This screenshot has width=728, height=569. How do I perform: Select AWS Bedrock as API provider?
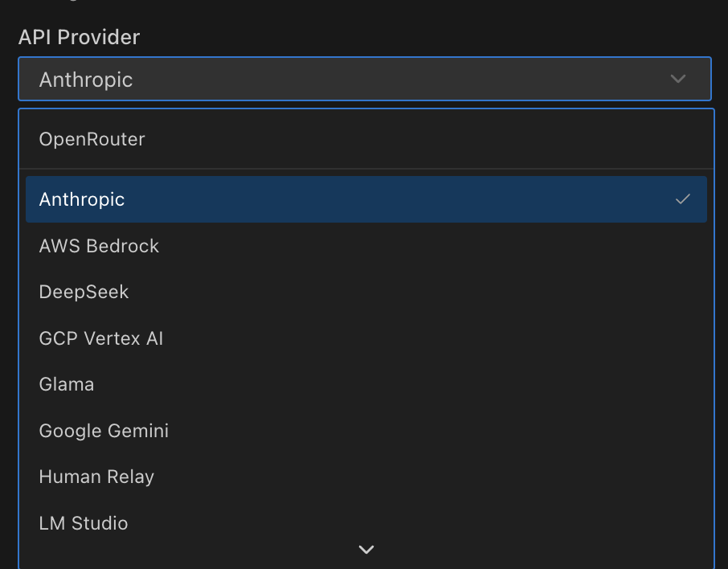[x=98, y=245]
